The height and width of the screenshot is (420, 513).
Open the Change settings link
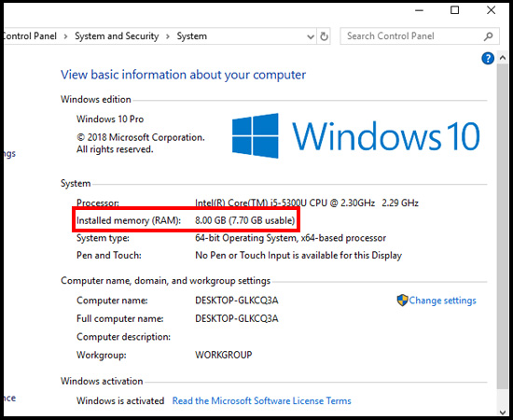click(x=442, y=301)
